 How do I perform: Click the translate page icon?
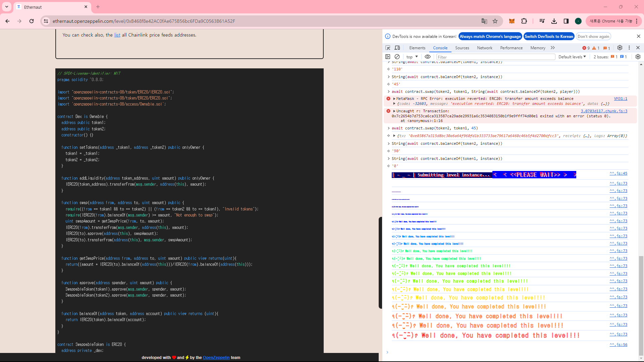484,21
